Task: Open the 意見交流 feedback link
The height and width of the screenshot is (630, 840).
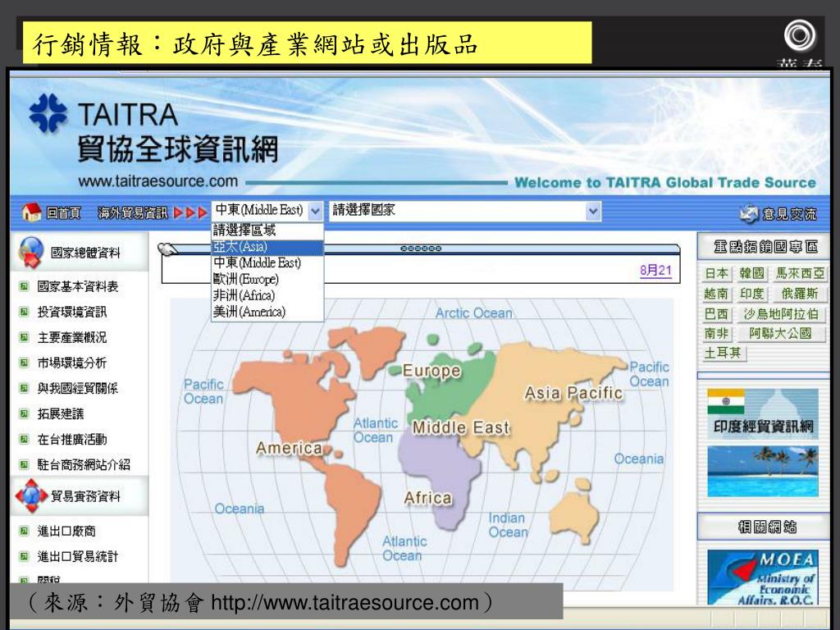Action: pos(789,214)
